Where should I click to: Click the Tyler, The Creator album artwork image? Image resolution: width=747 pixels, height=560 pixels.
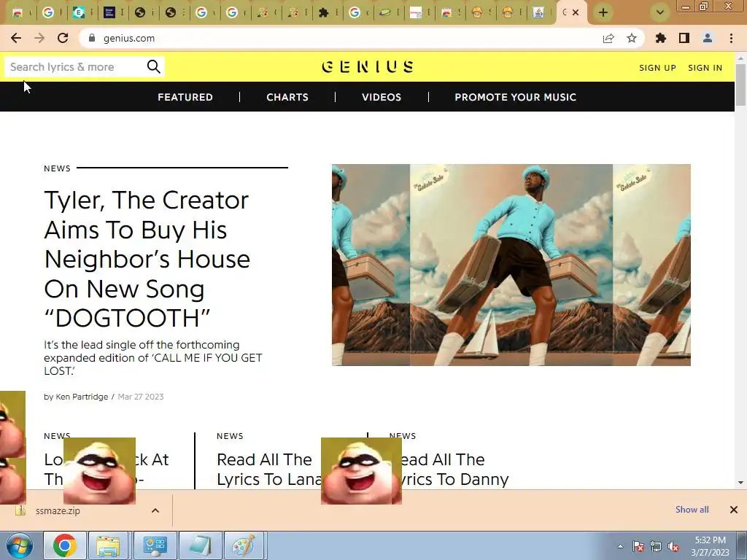[x=511, y=265]
